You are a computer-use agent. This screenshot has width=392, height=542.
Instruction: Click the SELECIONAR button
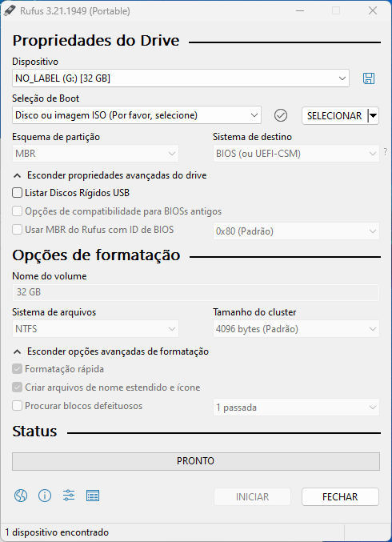click(x=334, y=115)
